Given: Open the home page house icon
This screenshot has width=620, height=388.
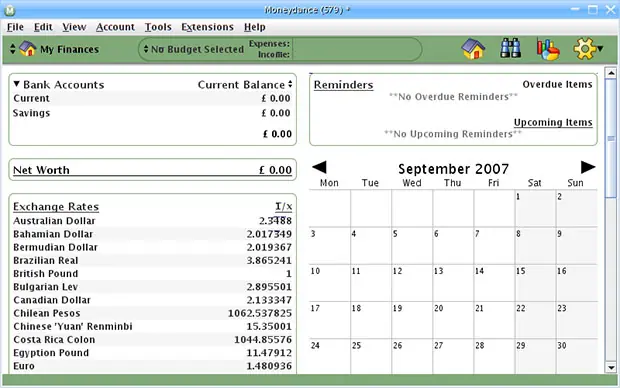Looking at the screenshot, I should click(x=473, y=49).
